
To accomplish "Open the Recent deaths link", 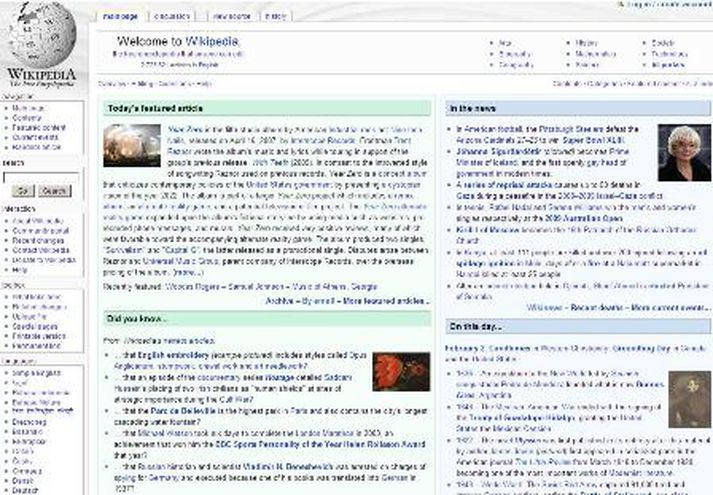I will click(596, 308).
